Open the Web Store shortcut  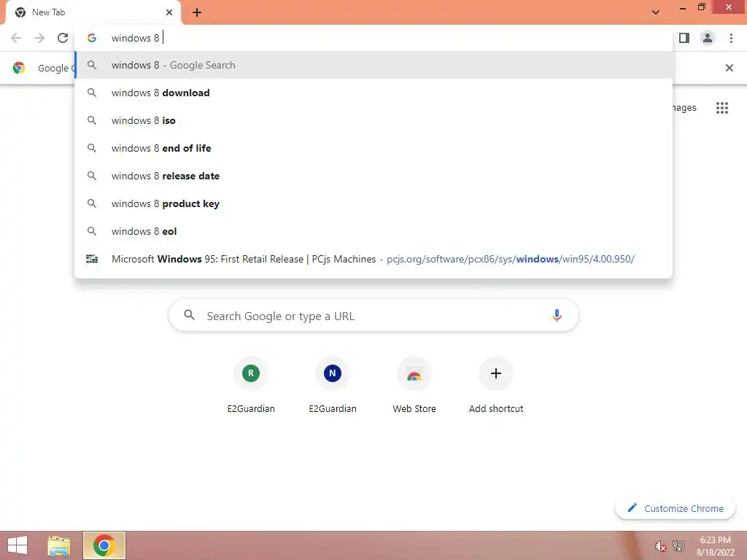point(414,385)
